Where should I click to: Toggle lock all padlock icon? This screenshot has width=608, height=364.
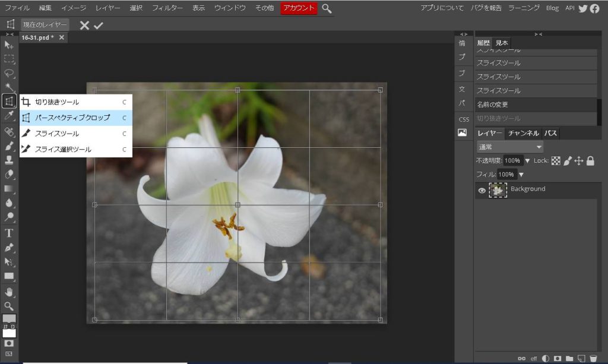pyautogui.click(x=590, y=161)
